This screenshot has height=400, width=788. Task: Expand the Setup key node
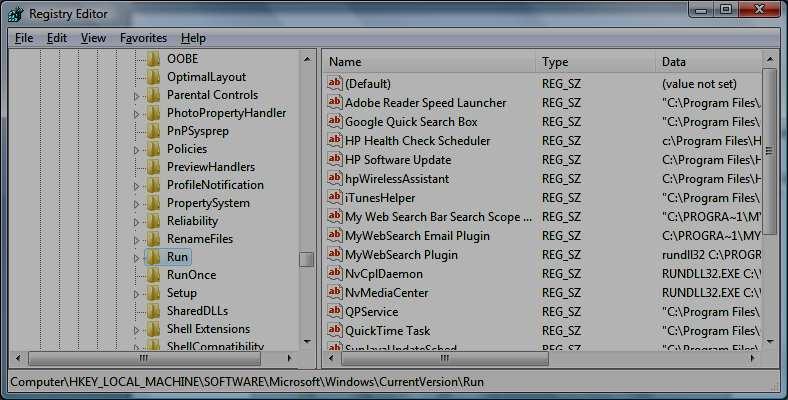pos(137,294)
